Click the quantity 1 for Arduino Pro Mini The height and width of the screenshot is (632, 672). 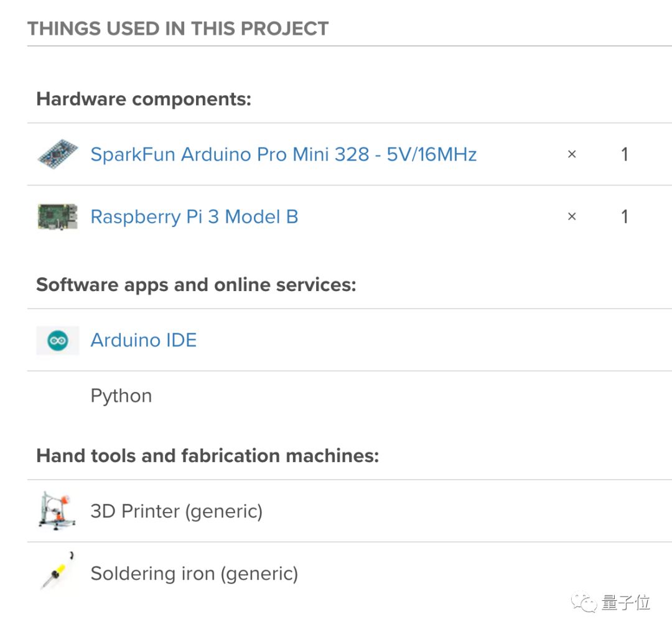tap(625, 154)
